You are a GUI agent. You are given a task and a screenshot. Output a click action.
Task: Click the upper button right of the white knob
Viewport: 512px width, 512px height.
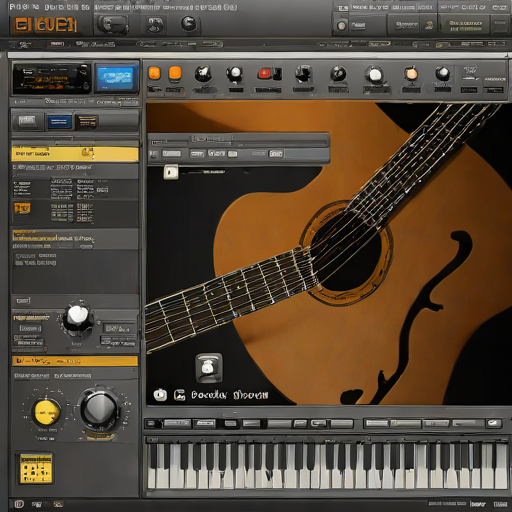click(118, 329)
